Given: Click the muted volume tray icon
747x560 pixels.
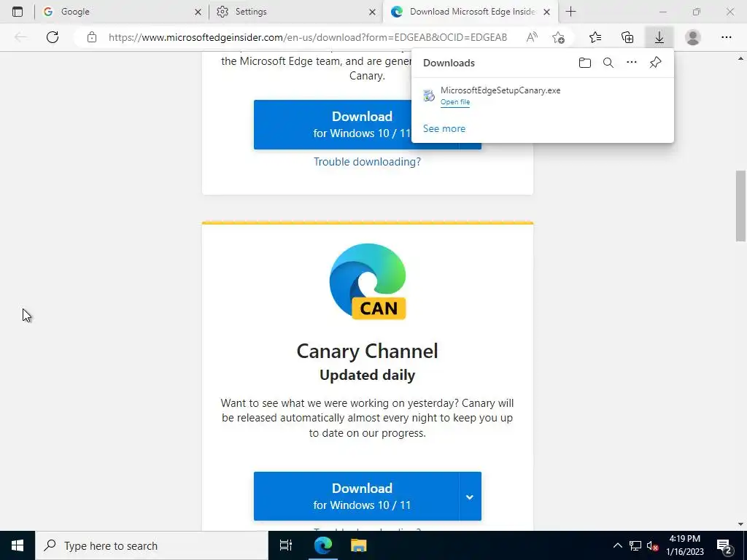Looking at the screenshot, I should 653,545.
